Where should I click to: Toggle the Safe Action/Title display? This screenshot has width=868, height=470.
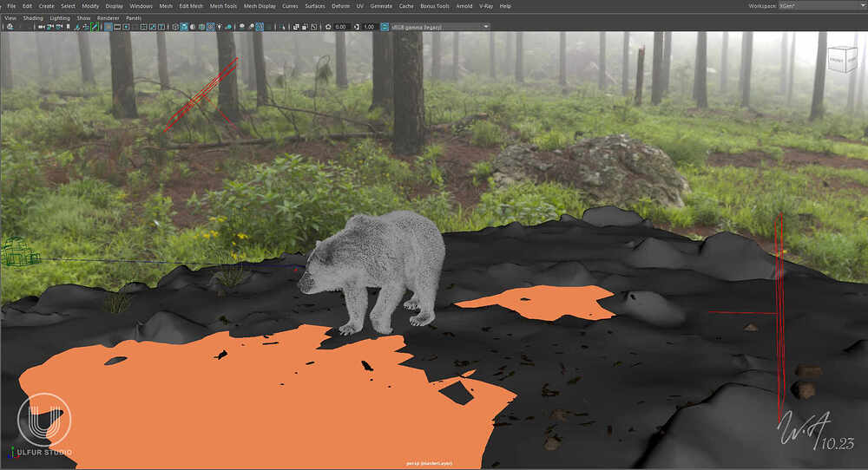152,27
